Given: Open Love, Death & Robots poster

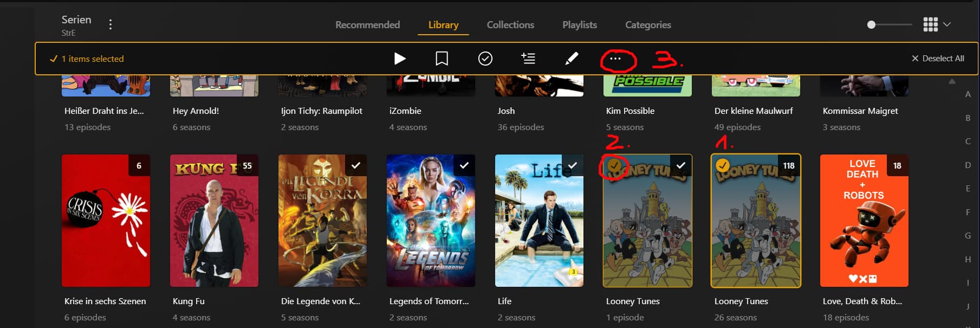Looking at the screenshot, I should 864,221.
